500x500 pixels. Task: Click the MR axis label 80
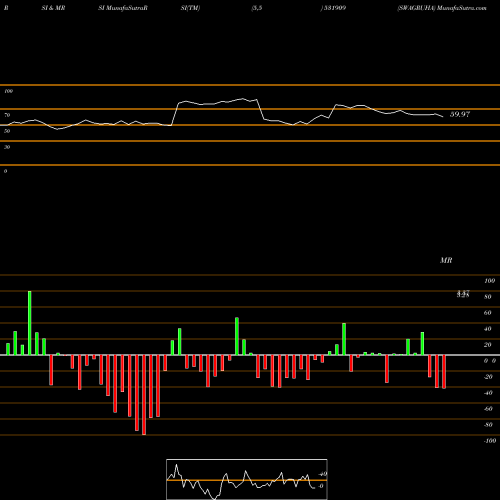488,297
